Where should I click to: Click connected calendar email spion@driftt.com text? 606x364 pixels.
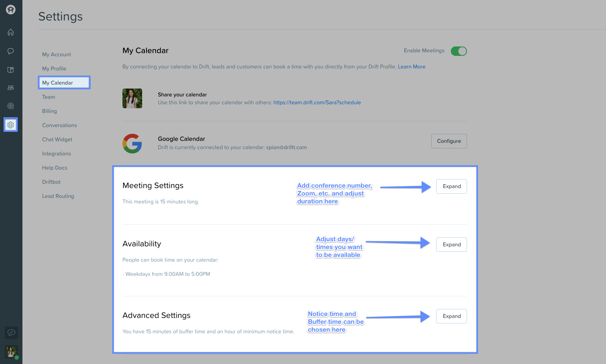(286, 148)
